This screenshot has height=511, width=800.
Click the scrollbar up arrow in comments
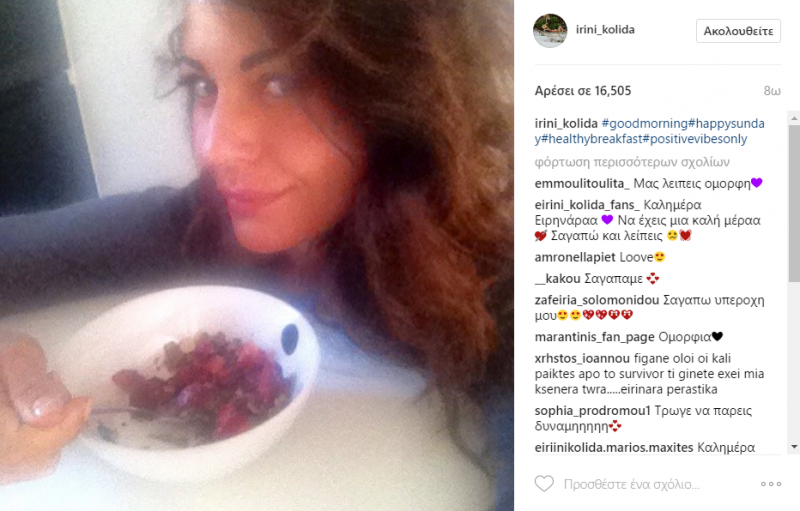point(794,118)
